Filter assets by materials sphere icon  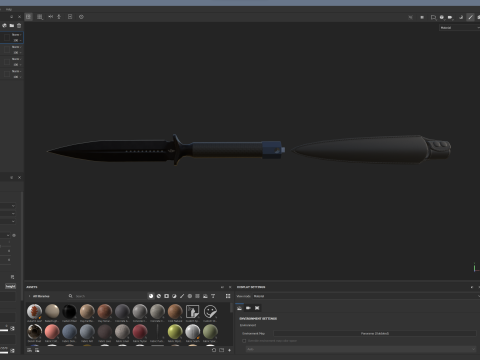(151, 296)
